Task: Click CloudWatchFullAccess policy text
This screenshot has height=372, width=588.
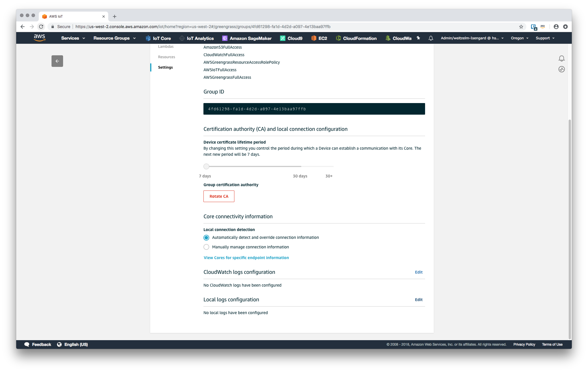Action: [224, 55]
